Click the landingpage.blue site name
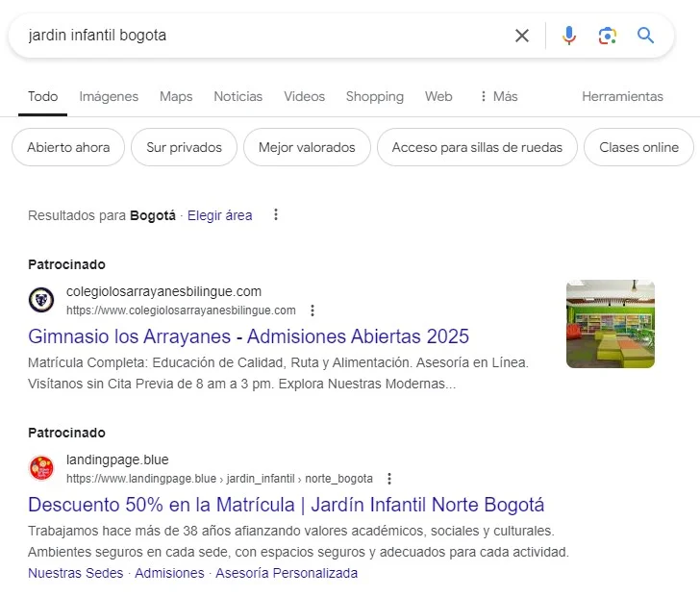700x596 pixels. [117, 459]
